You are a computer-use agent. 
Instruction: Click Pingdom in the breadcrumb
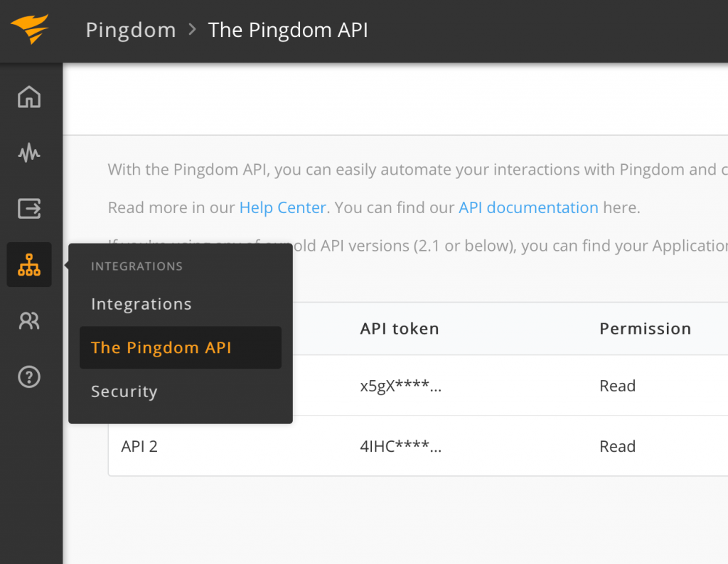click(x=130, y=30)
